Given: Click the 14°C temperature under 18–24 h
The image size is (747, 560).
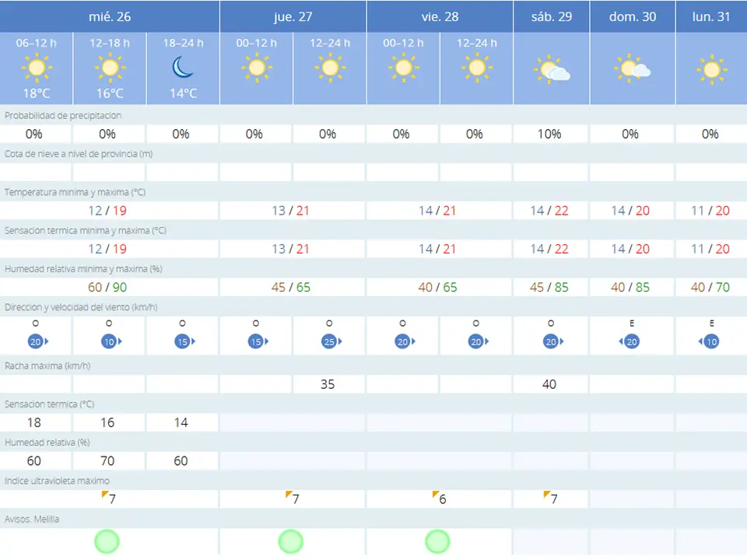Looking at the screenshot, I should point(184,93).
